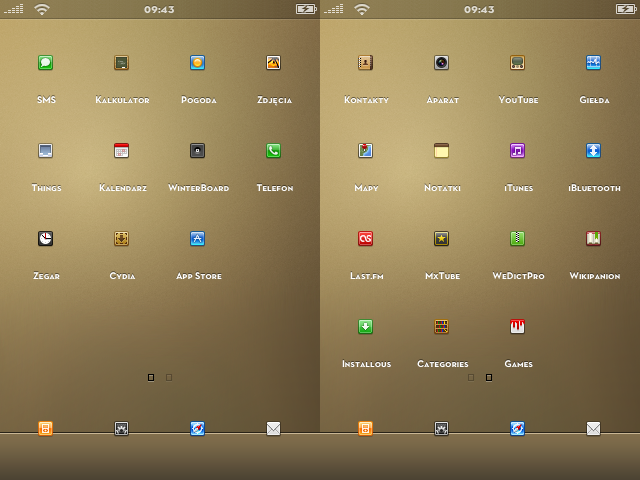
Task: Tap orange iPod dock icon on right screen
Action: pyautogui.click(x=365, y=429)
